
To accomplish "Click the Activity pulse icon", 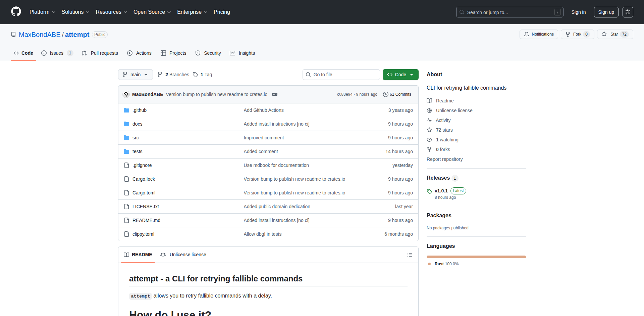I will [x=429, y=120].
